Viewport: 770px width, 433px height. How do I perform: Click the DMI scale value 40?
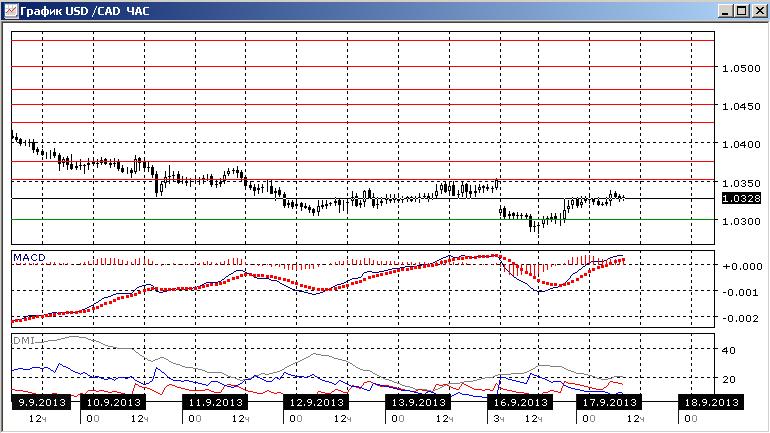(729, 351)
